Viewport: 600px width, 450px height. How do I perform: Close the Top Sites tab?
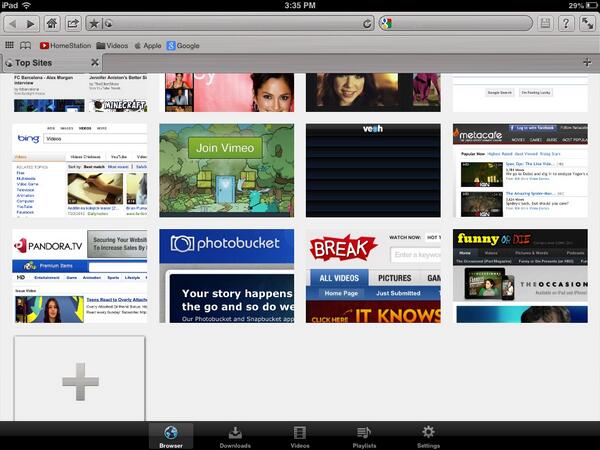[x=95, y=62]
